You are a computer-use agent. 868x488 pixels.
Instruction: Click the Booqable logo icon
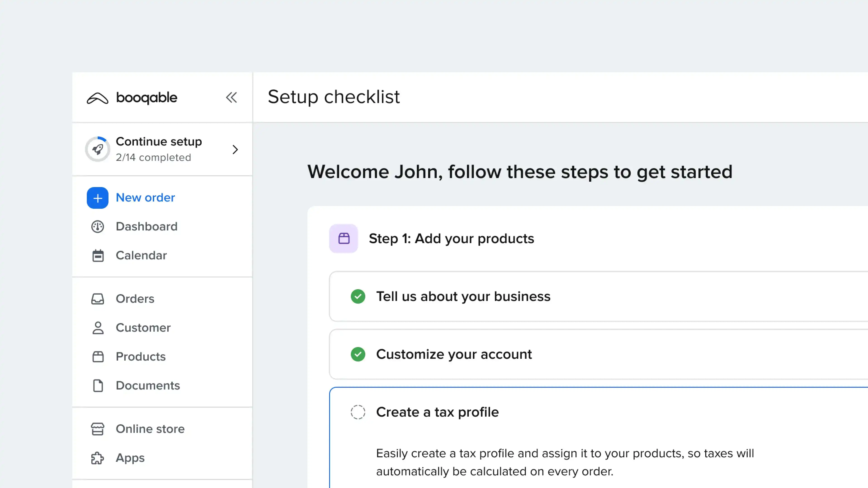pyautogui.click(x=97, y=98)
